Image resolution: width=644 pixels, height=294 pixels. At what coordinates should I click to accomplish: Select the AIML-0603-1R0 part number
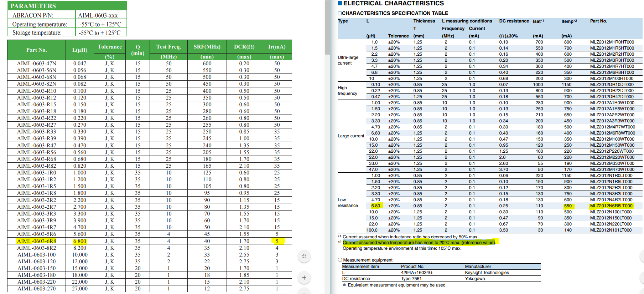coord(36,173)
